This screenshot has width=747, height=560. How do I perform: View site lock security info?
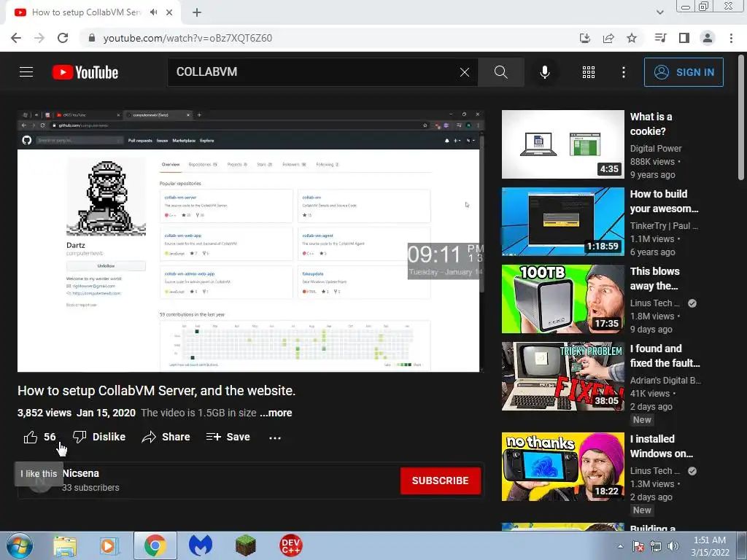coord(92,38)
